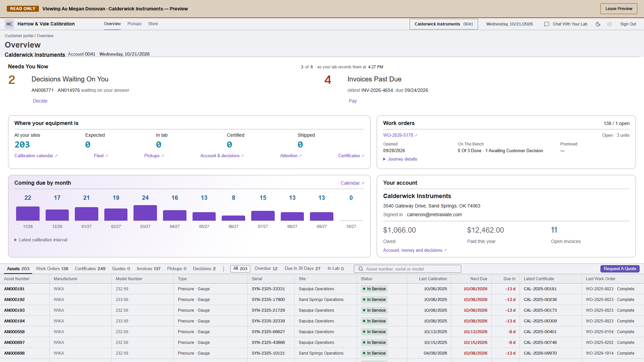Open work order WO-2026-5178 link
644x362 pixels.
[400, 135]
